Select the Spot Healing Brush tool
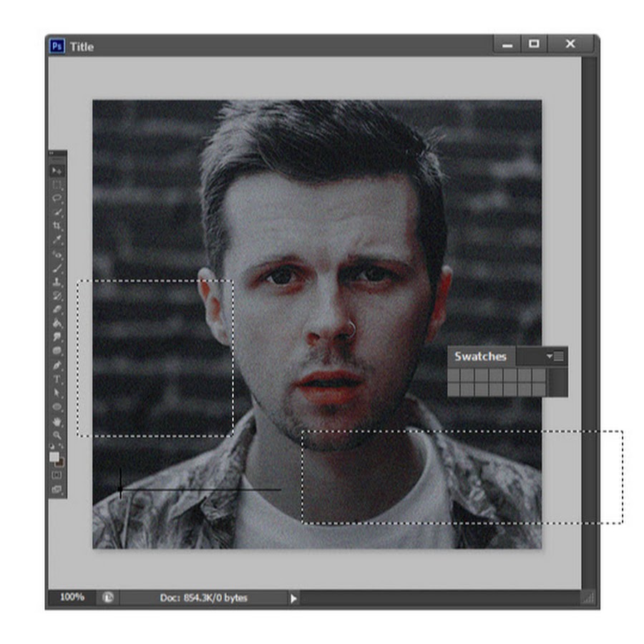The height and width of the screenshot is (644, 644). (x=57, y=254)
